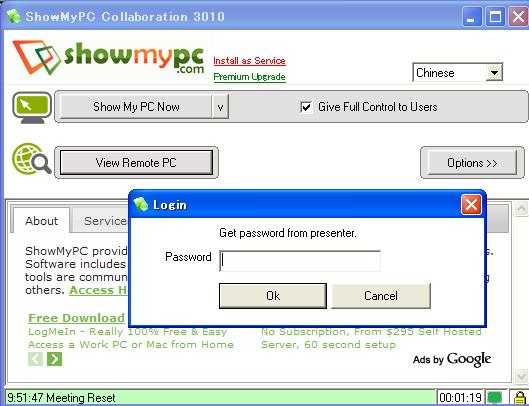
Task: Click the globe magnifier search icon
Action: (32, 159)
